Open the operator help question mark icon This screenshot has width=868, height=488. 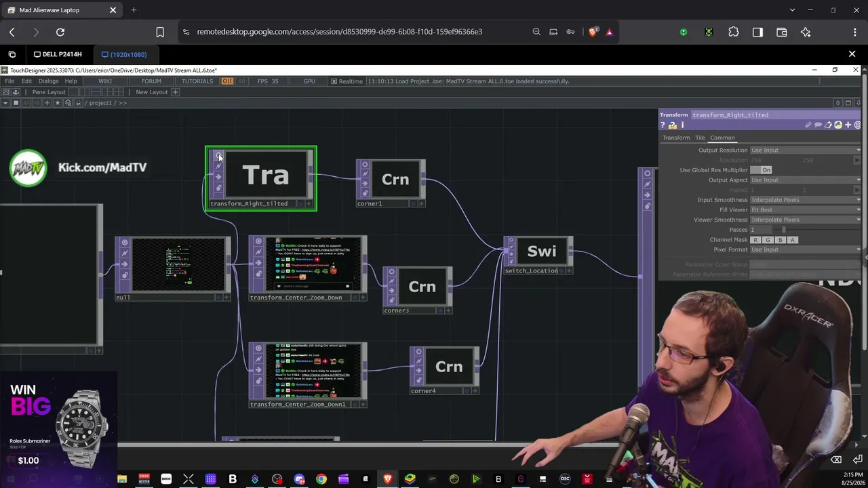pyautogui.click(x=663, y=125)
